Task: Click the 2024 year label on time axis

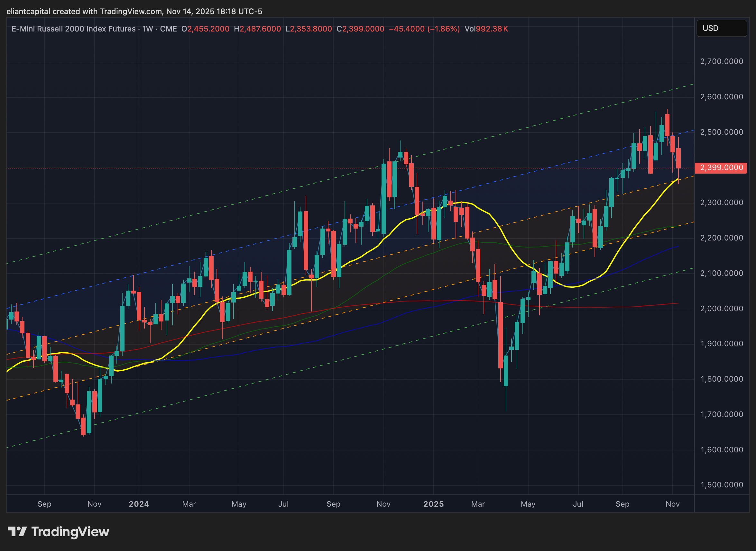Action: 139,504
